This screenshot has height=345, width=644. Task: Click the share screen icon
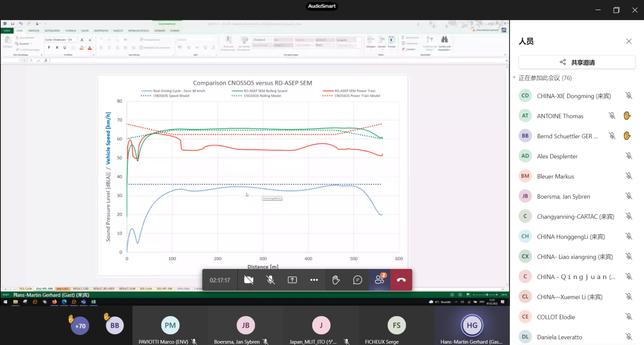coord(292,280)
